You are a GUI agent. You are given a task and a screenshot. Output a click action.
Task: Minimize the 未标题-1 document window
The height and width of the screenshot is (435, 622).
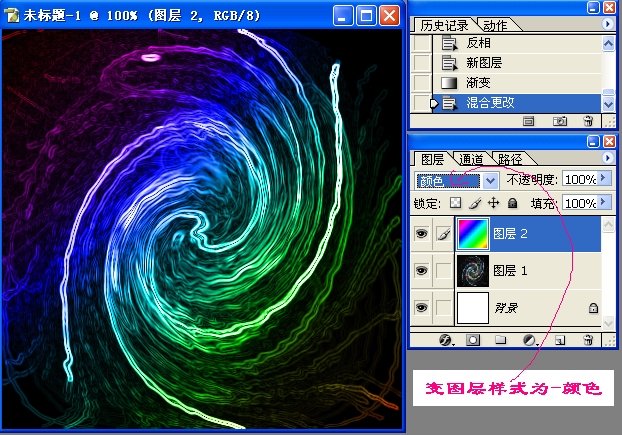coord(343,15)
